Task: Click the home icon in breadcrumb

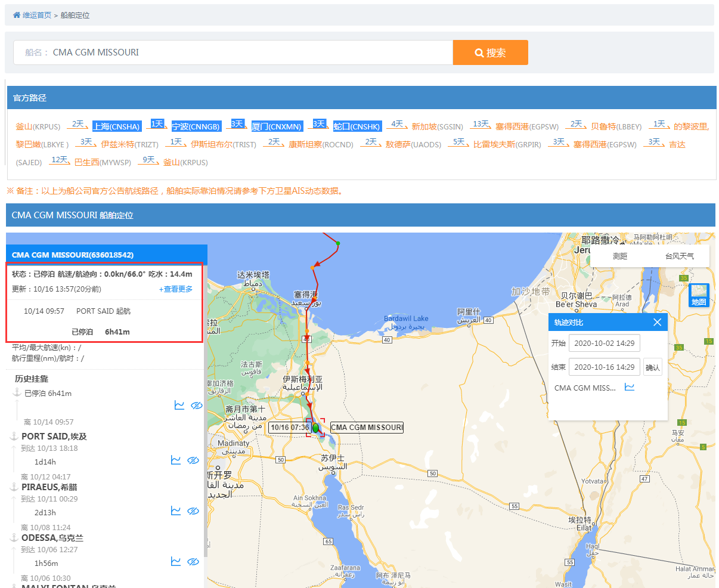Action: (x=17, y=15)
